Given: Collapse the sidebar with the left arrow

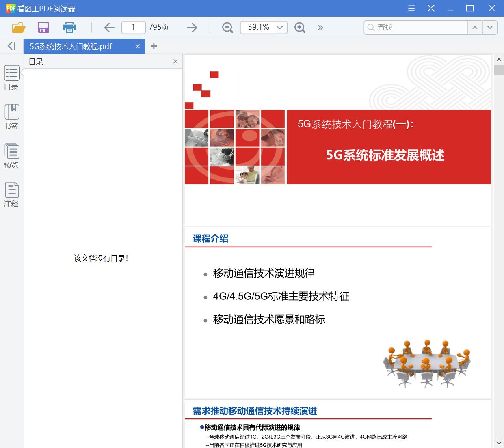Looking at the screenshot, I should tap(11, 46).
